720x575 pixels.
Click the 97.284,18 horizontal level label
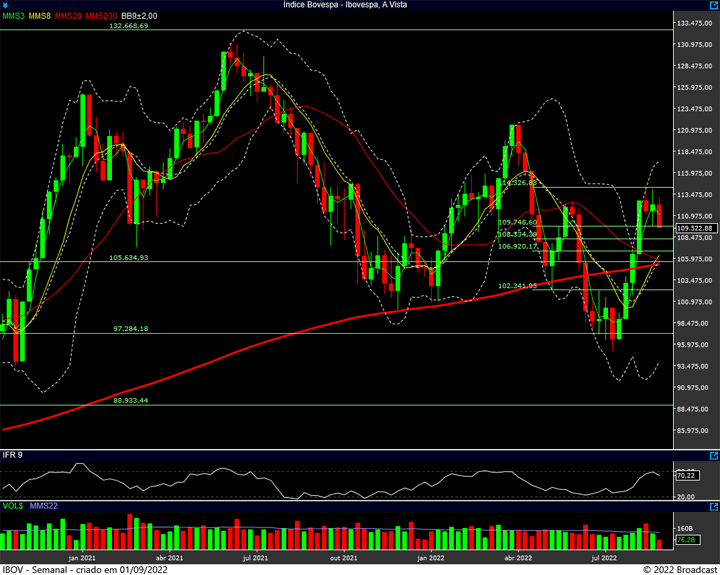(130, 328)
